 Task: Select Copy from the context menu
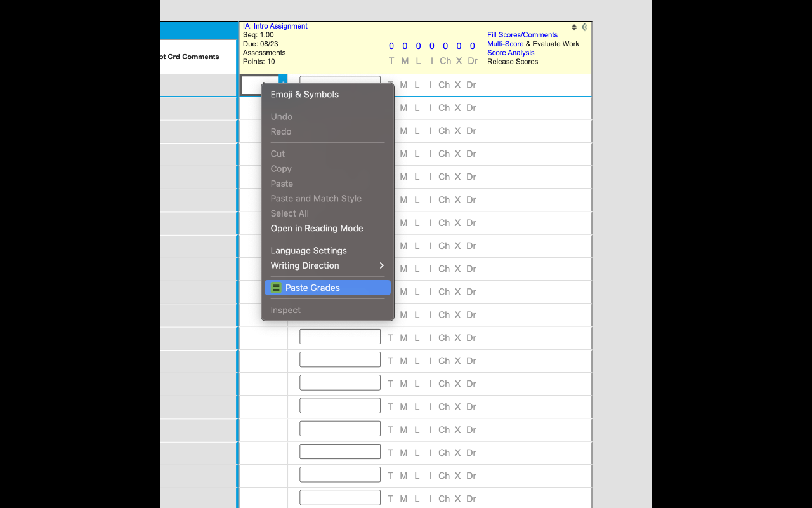tap(327, 169)
